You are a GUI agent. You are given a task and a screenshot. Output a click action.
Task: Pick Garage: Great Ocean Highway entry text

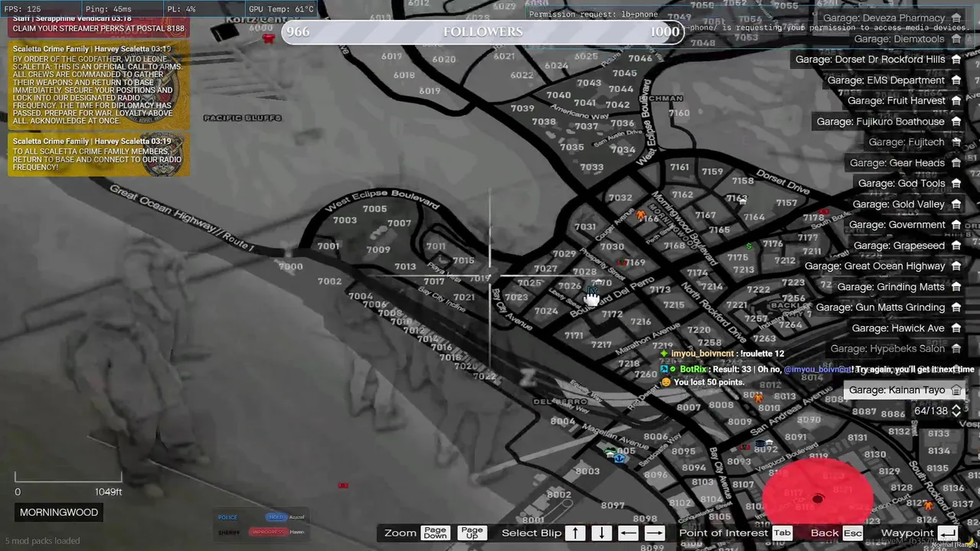coord(875,266)
